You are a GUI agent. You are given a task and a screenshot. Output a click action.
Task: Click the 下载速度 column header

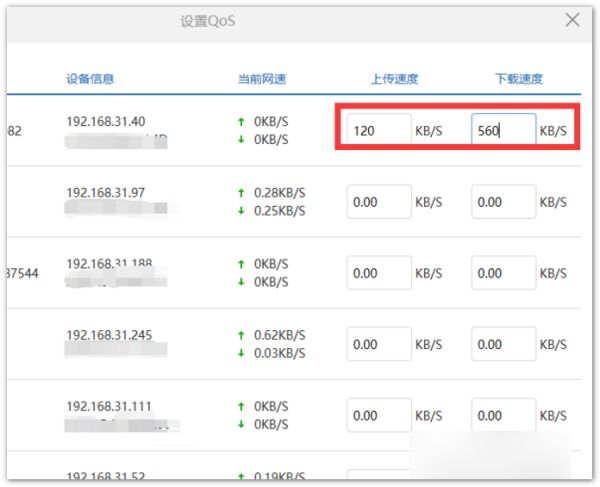click(520, 77)
